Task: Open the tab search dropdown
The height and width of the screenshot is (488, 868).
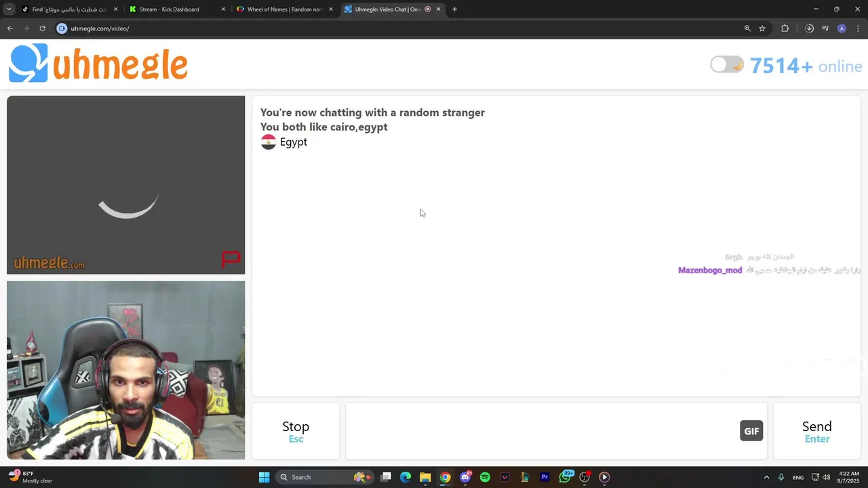Action: pos(8,9)
